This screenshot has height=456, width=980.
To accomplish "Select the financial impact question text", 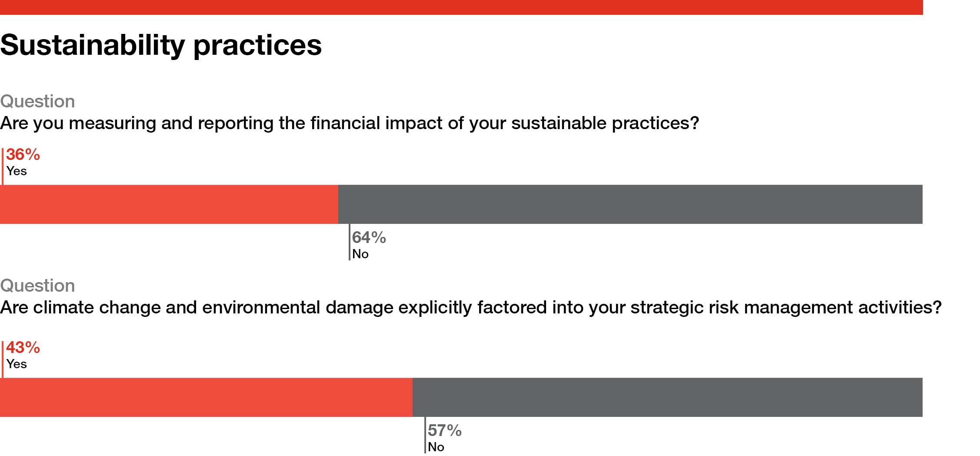I will (x=349, y=123).
